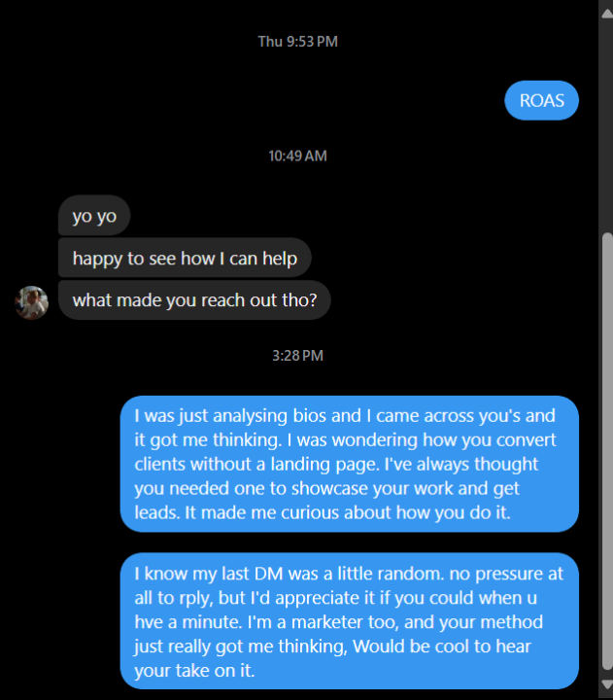Image resolution: width=613 pixels, height=700 pixels.
Task: Click the '3:28 PM' timestamp
Action: click(x=297, y=356)
